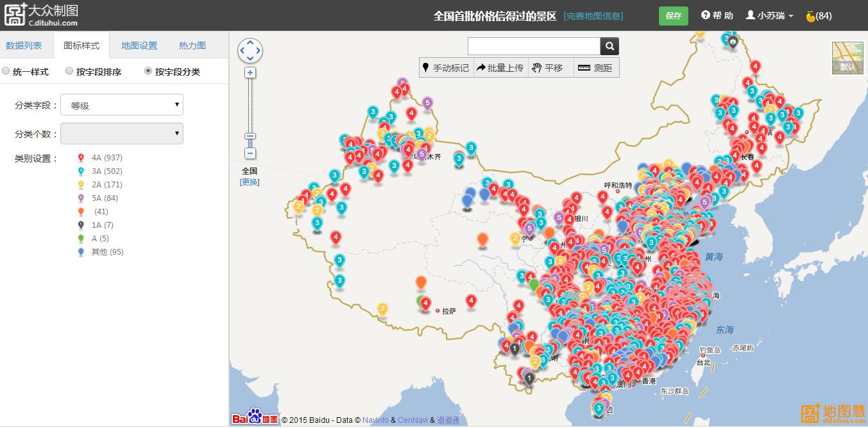The height and width of the screenshot is (428, 868).
Task: Click the zoom slider handle
Action: click(250, 136)
